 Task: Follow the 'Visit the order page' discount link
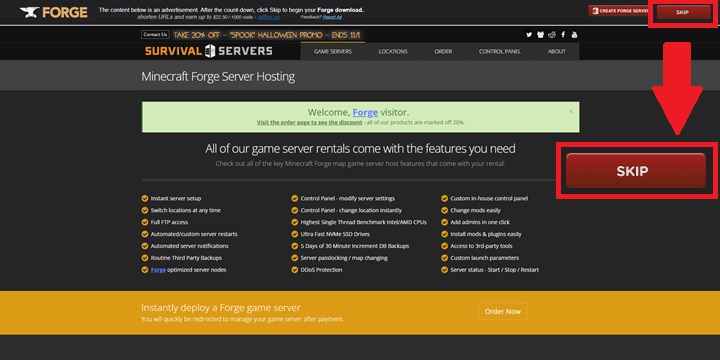pyautogui.click(x=309, y=123)
